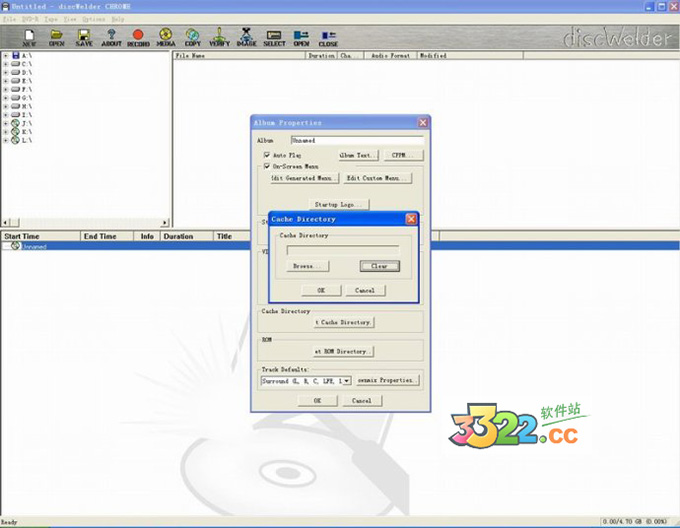Click the Album Text button
Image resolution: width=680 pixels, height=528 pixels.
[358, 155]
